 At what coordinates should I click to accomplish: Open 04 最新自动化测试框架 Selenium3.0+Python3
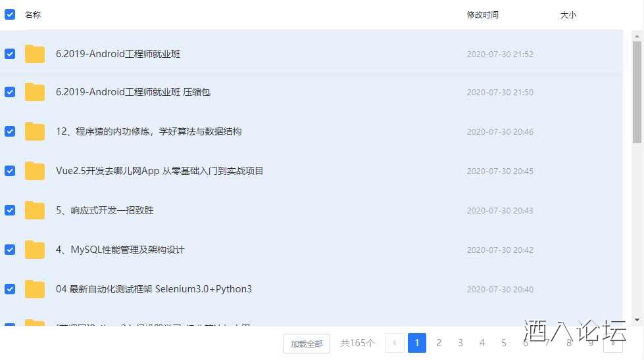point(154,288)
